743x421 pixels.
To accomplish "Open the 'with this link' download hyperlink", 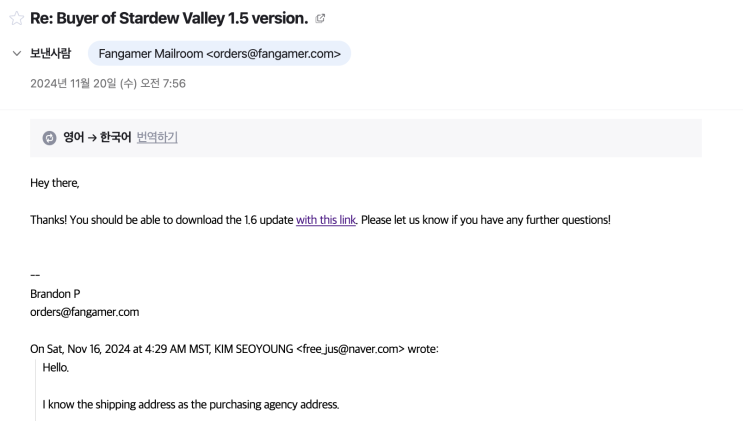I will [x=325, y=219].
